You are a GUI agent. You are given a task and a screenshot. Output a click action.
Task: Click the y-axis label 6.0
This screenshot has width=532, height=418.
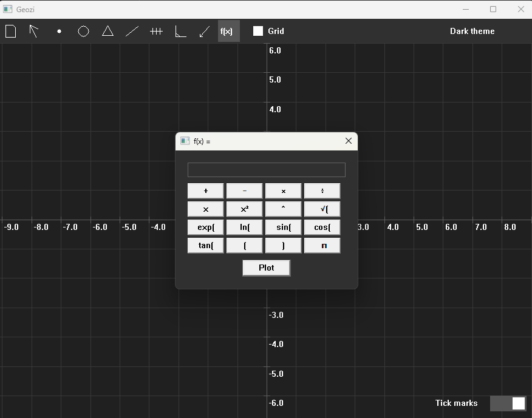click(x=275, y=50)
